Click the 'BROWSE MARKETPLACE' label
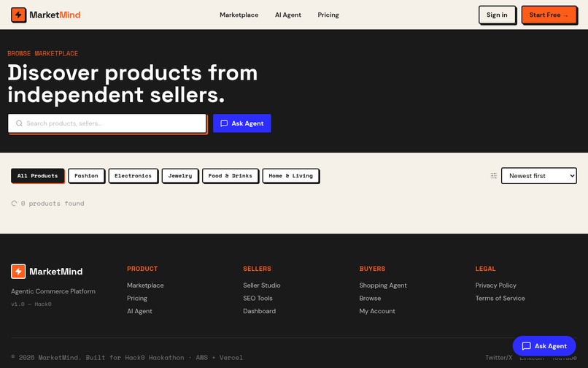Viewport: 588px width, 368px height. coord(43,54)
